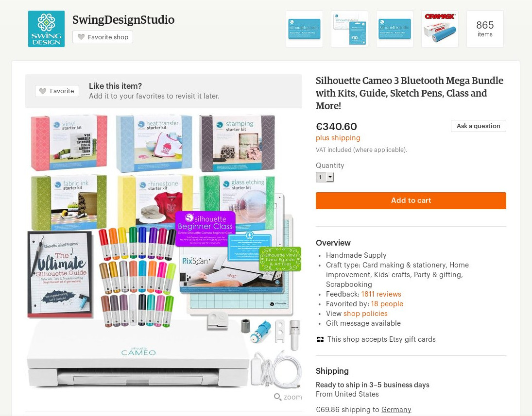532x416 pixels.
Task: Open the first Silhouette Studio card thumbnail
Action: coord(304,29)
